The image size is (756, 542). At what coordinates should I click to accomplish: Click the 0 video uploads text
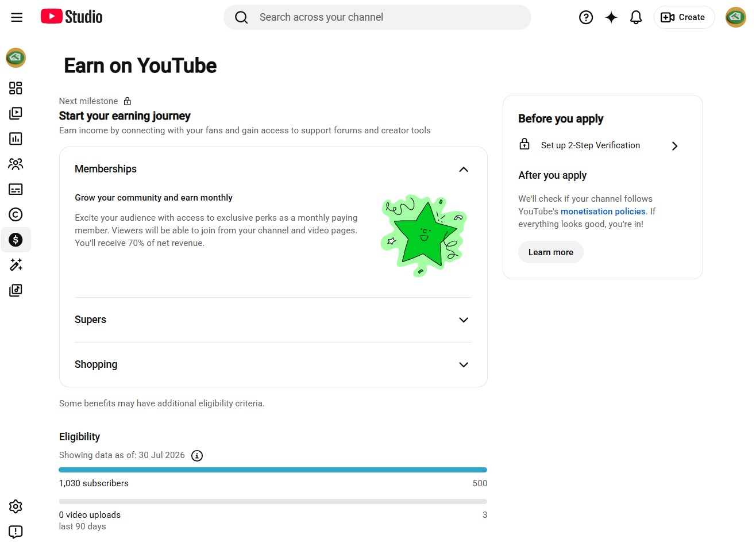(x=90, y=515)
